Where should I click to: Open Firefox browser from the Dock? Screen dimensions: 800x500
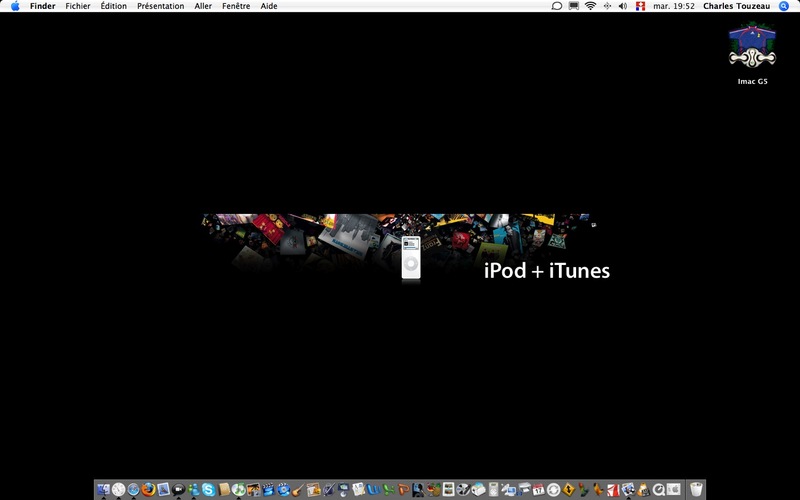(x=148, y=489)
